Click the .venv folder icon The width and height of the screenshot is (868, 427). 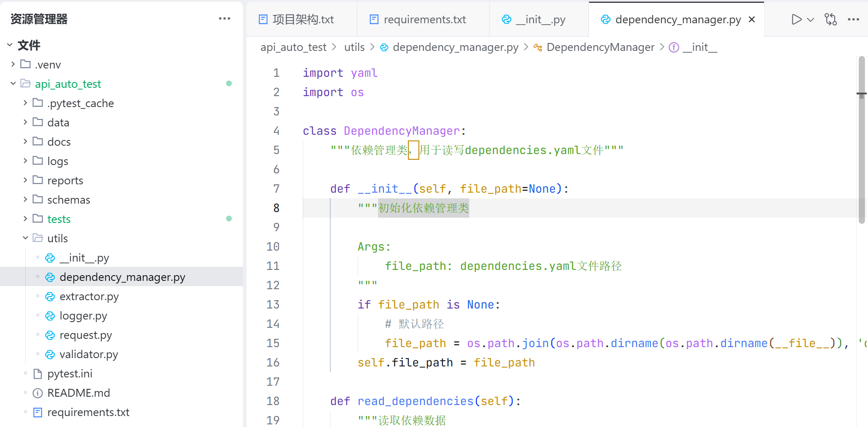[x=25, y=64]
